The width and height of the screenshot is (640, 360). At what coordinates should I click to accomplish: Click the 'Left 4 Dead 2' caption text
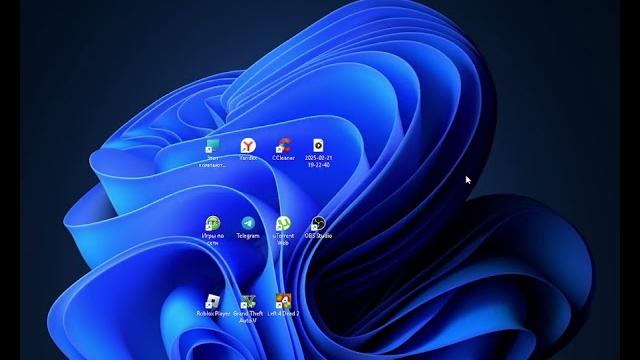(x=283, y=313)
